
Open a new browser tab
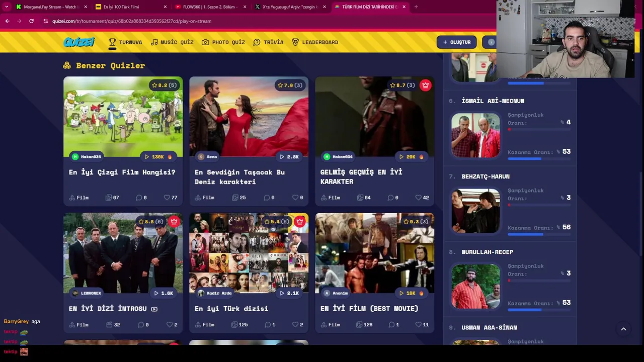click(x=416, y=7)
